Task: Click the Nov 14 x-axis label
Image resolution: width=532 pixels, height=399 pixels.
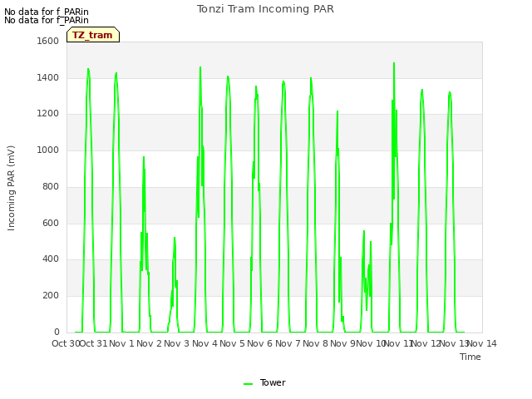Action: (482, 343)
